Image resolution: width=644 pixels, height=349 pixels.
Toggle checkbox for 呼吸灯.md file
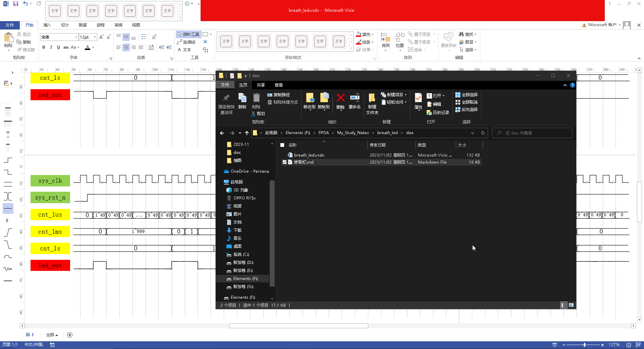284,162
